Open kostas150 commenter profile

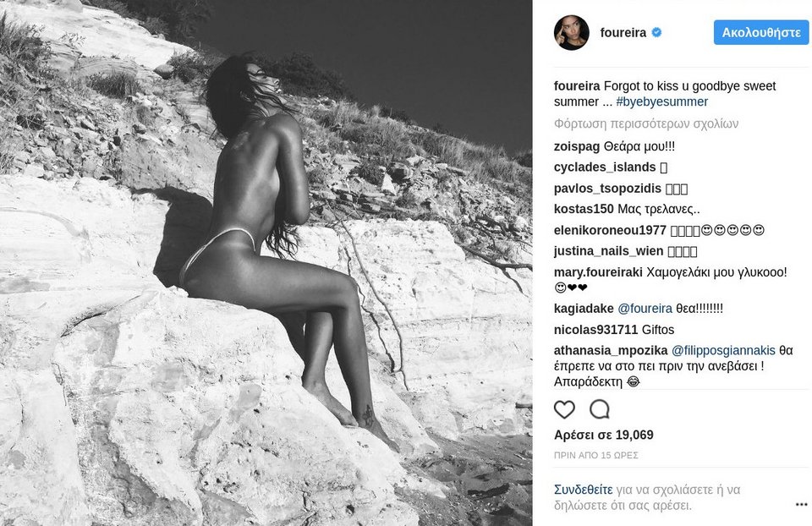tap(584, 209)
